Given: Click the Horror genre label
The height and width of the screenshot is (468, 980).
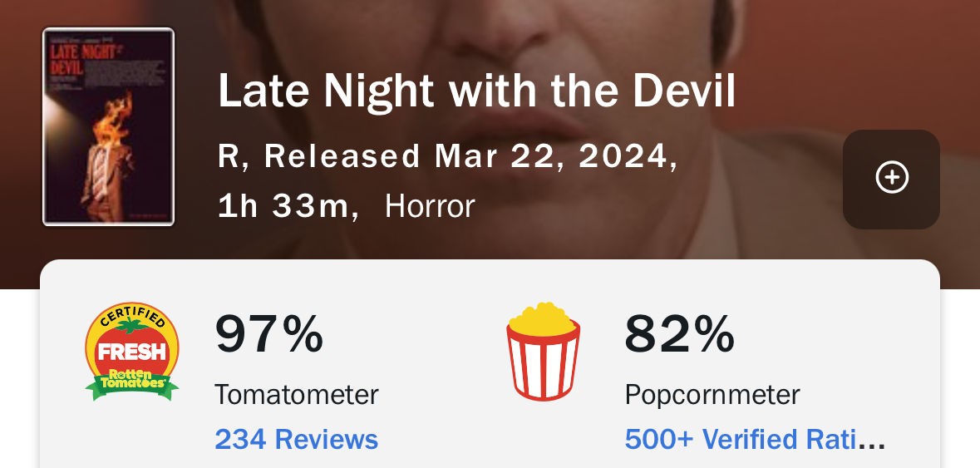Looking at the screenshot, I should pos(430,206).
